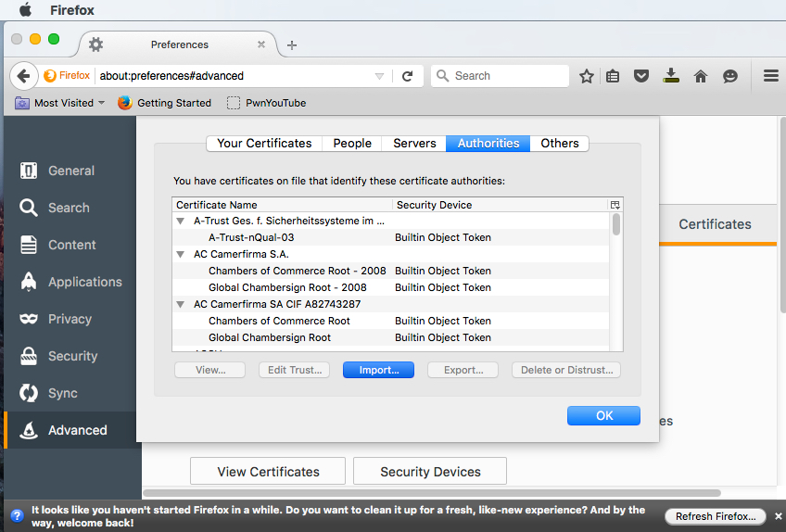This screenshot has width=786, height=532.
Task: Click the Edit Trust... button
Action: coord(294,370)
